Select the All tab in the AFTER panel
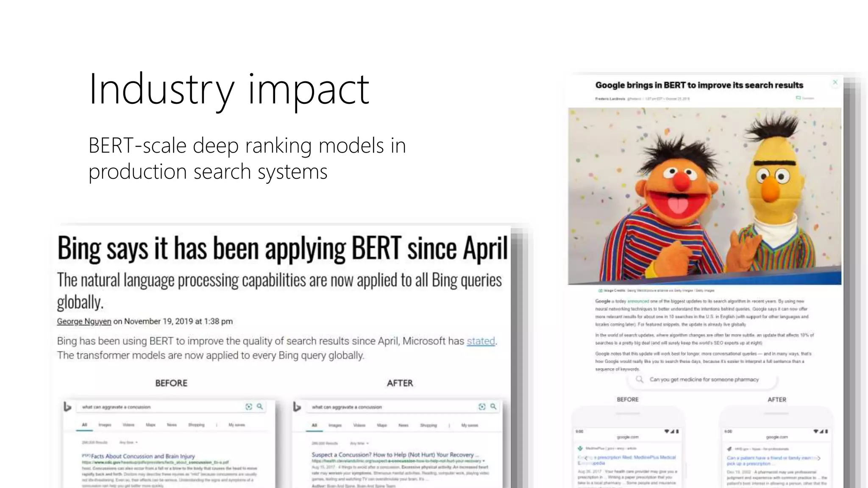The image size is (868, 488). [x=314, y=425]
